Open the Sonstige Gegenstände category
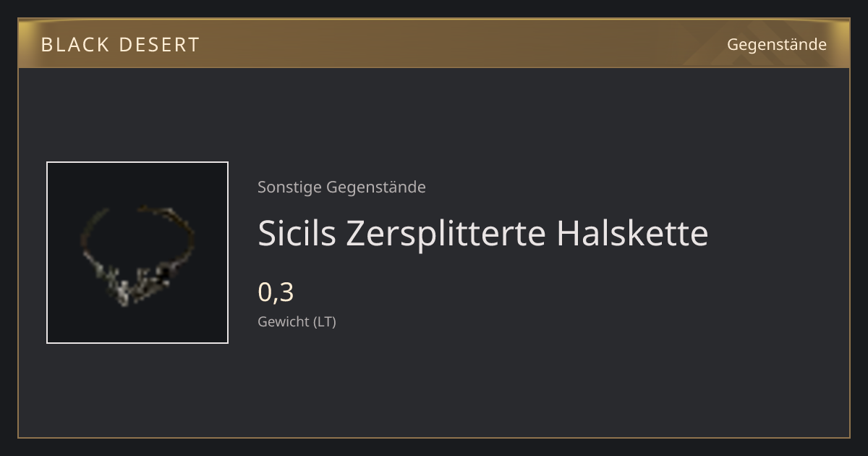The width and height of the screenshot is (868, 456). (341, 187)
